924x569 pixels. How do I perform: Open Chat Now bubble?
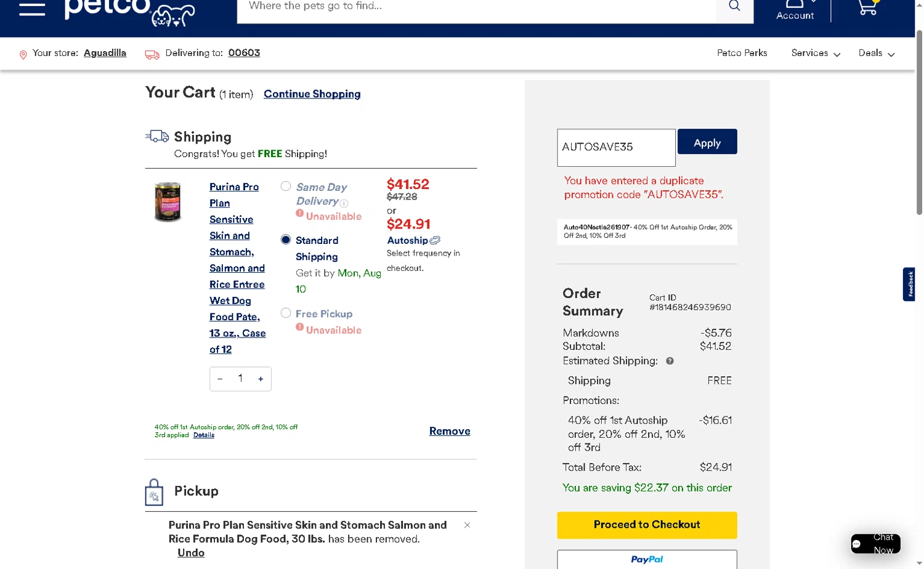pyautogui.click(x=875, y=544)
